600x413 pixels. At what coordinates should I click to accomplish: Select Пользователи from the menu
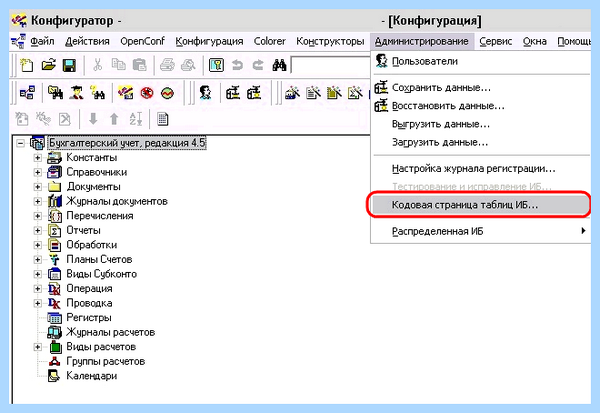(x=481, y=61)
